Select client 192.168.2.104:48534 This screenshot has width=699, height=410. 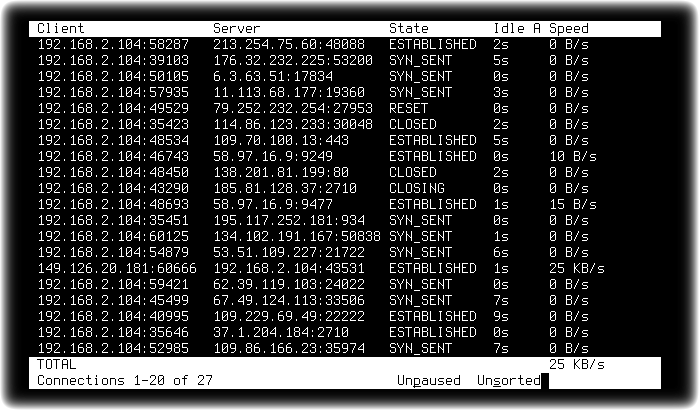point(113,141)
